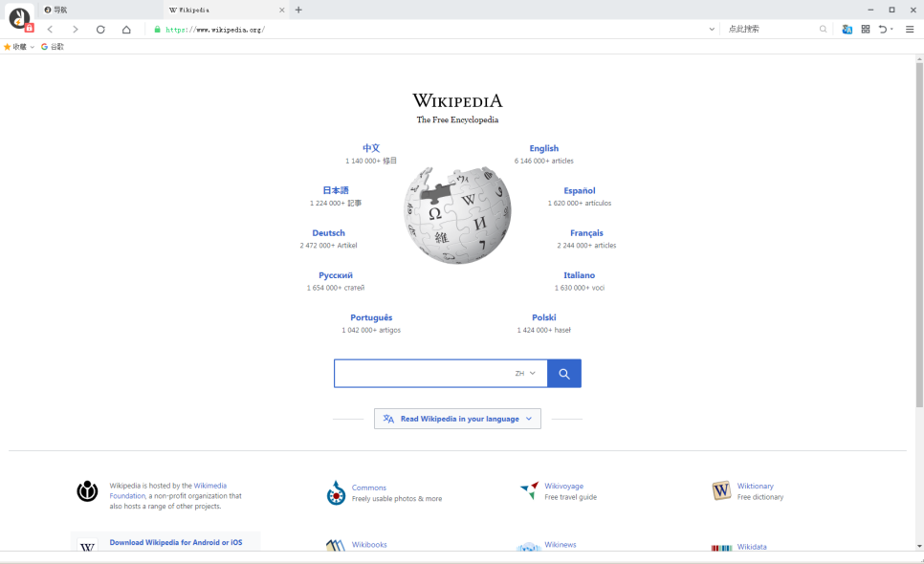924x564 pixels.
Task: Click the browser address bar URL
Action: (215, 30)
